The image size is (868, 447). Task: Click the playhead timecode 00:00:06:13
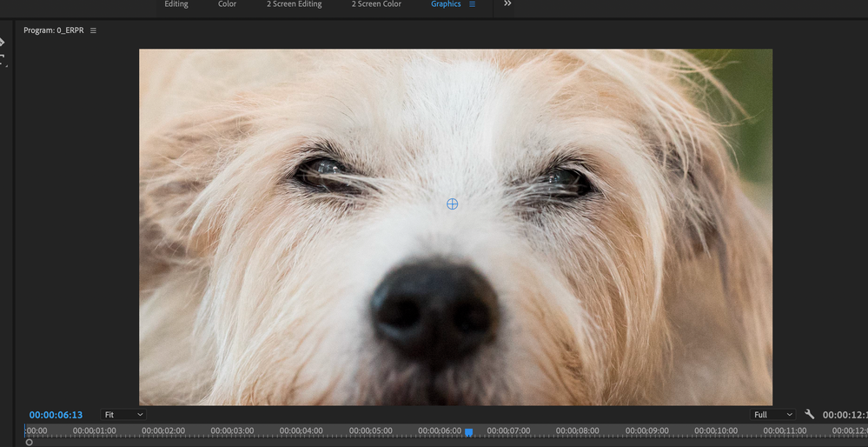pos(56,415)
